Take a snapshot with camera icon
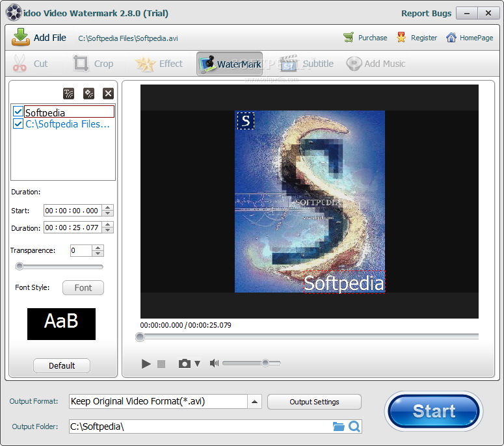 185,363
